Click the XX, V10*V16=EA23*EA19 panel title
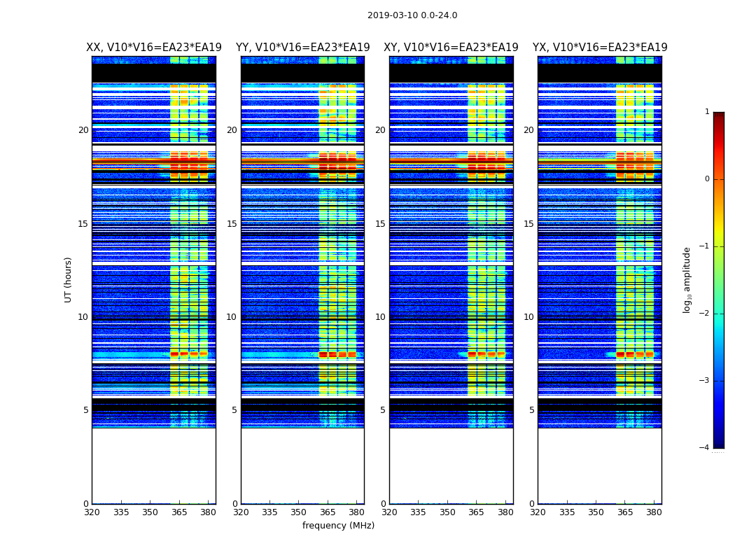 coord(154,48)
